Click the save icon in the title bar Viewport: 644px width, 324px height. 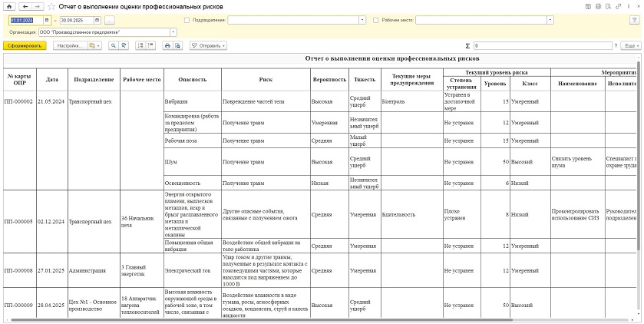tap(589, 7)
